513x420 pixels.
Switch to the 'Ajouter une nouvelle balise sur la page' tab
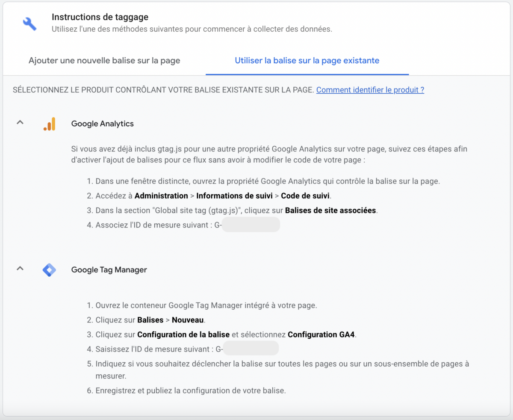[104, 61]
